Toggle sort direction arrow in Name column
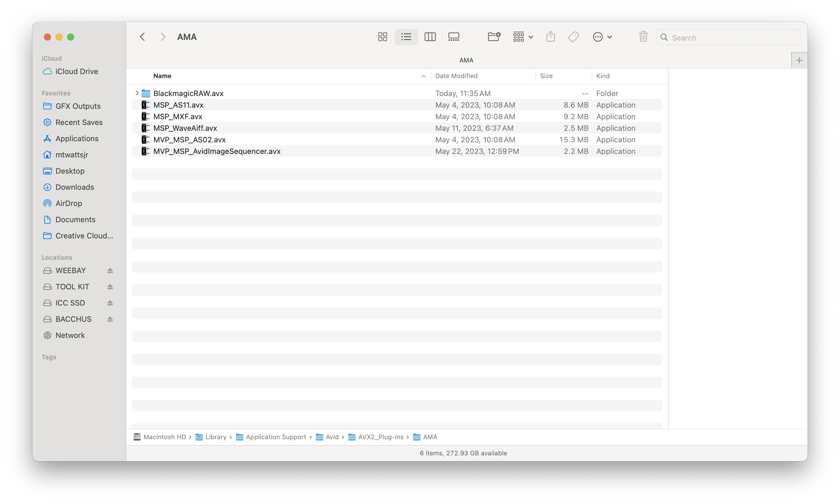Screen dimensions: 840x504 coord(423,76)
